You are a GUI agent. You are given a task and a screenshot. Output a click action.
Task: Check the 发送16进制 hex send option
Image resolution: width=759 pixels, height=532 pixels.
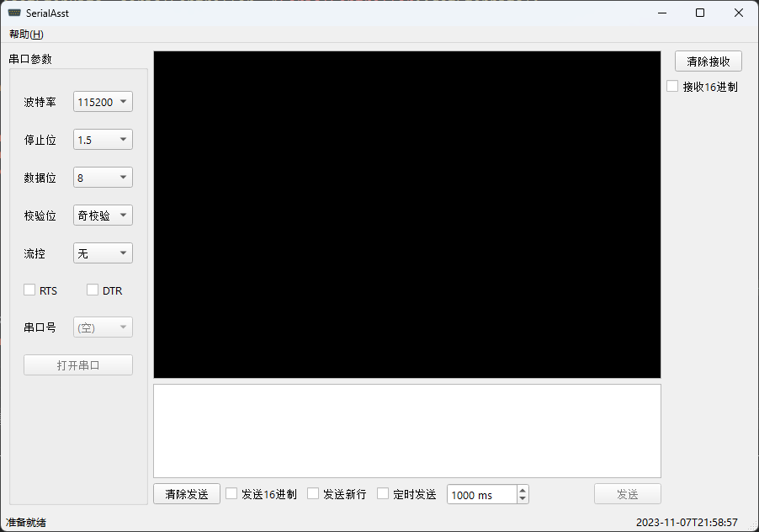[231, 494]
